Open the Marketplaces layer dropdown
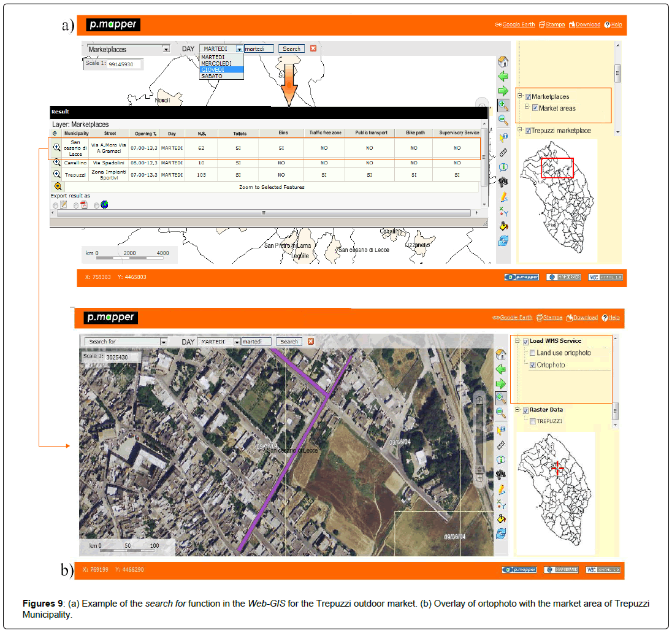The height and width of the screenshot is (633, 672). point(166,49)
